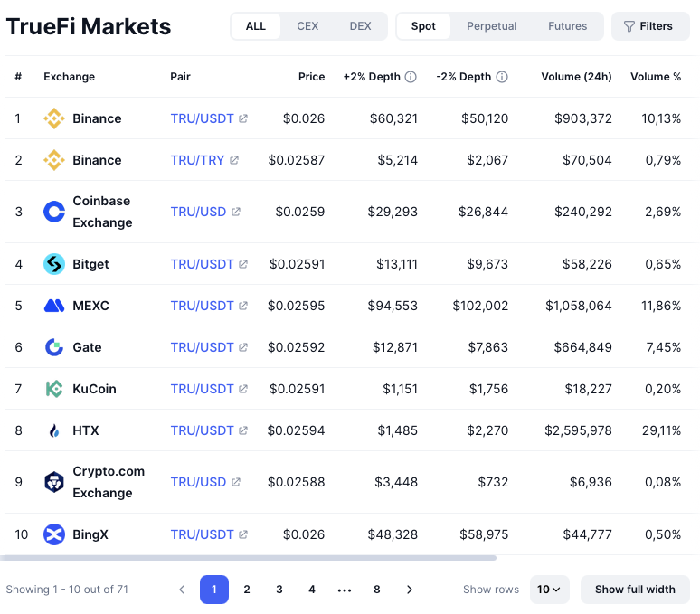
Task: Click the Binance logo in the TRU/USDT row
Action: pyautogui.click(x=54, y=118)
